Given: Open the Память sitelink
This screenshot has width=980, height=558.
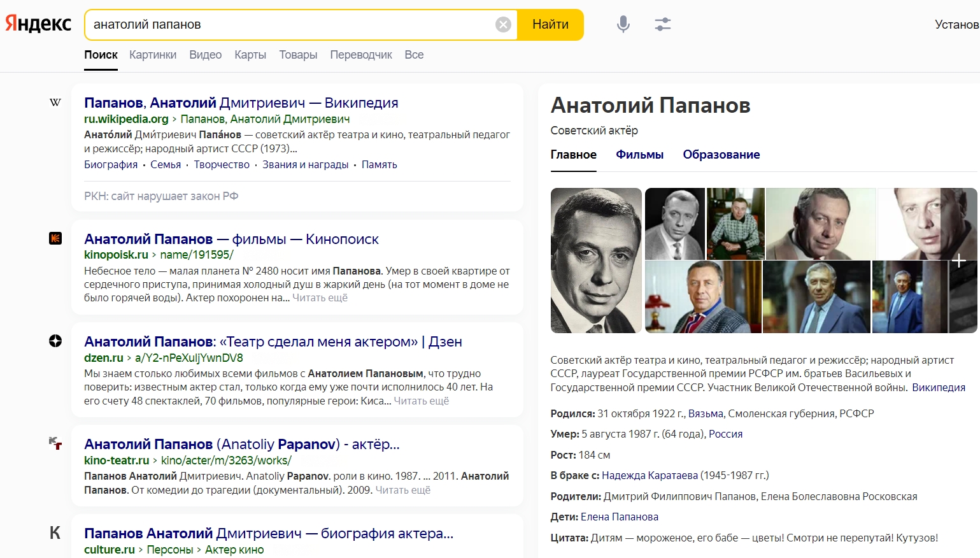Looking at the screenshot, I should coord(380,164).
